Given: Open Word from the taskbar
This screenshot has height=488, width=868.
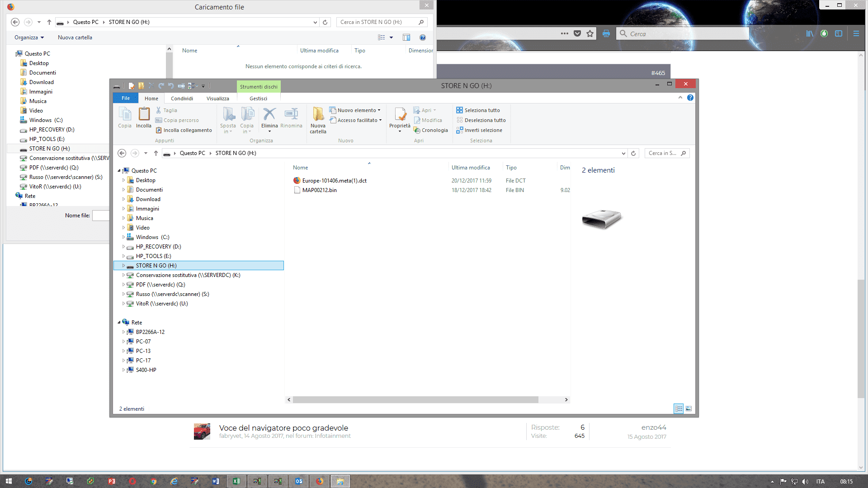Looking at the screenshot, I should click(216, 481).
